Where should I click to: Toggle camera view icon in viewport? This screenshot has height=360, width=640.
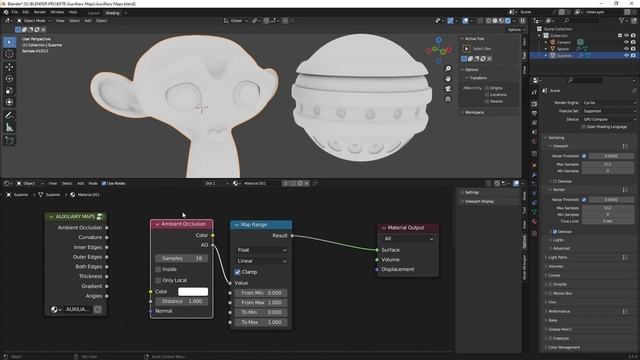(x=448, y=89)
